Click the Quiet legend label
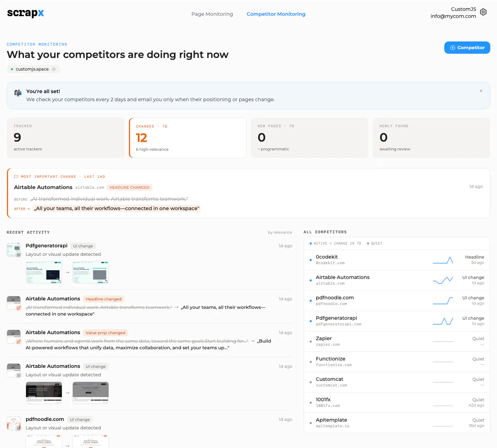The height and width of the screenshot is (448, 497). coord(375,244)
